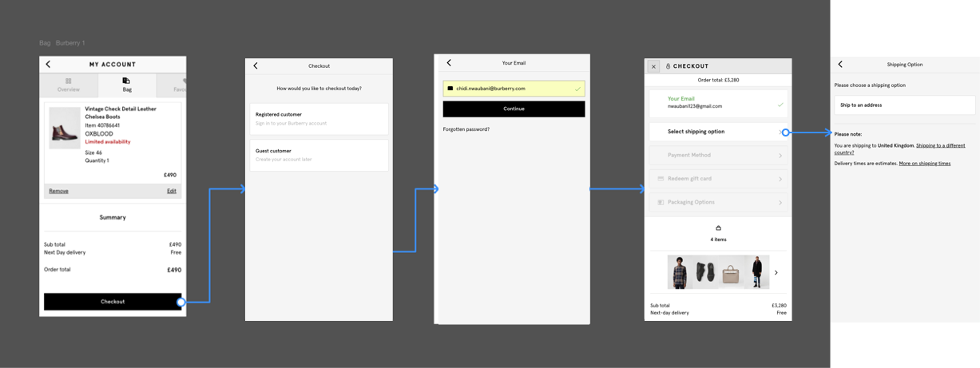Close the Checkout screen with the X

653,66
